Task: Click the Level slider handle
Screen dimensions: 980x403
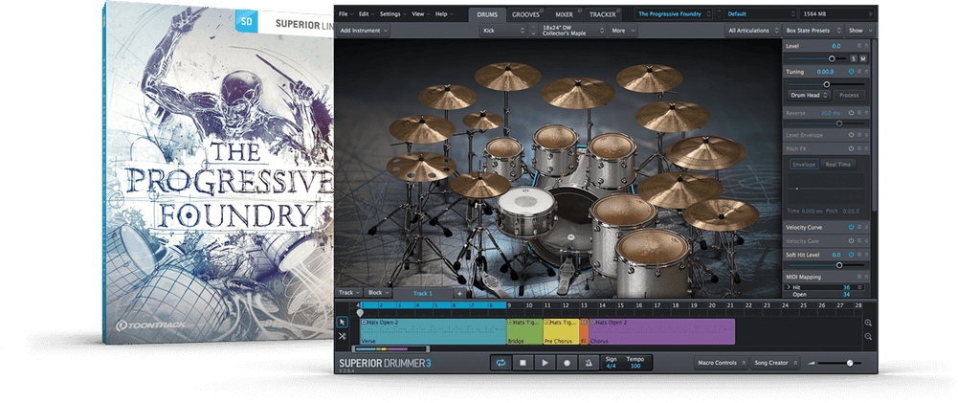Action: click(x=832, y=58)
